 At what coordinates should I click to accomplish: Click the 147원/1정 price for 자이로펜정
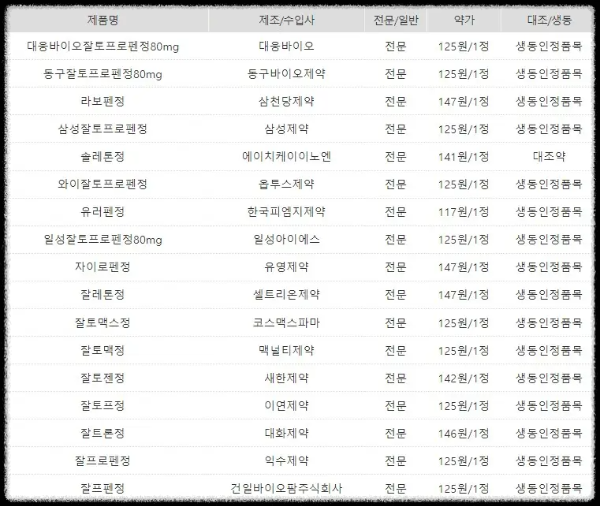(x=464, y=267)
